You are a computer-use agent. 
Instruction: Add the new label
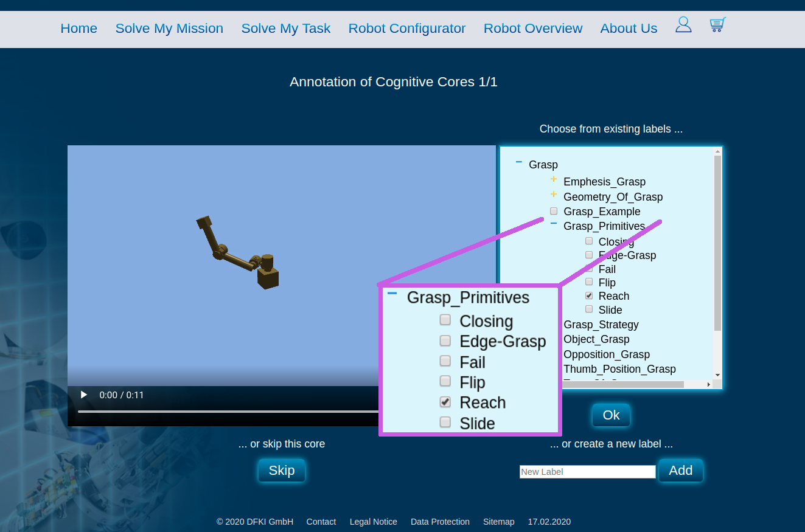point(681,471)
